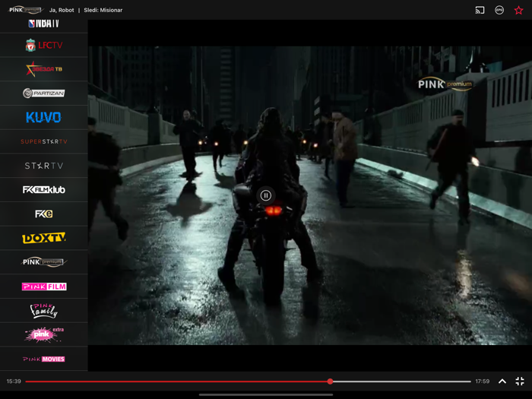The height and width of the screenshot is (399, 532).
Task: Open the Pink Movies channel
Action: [x=44, y=359]
